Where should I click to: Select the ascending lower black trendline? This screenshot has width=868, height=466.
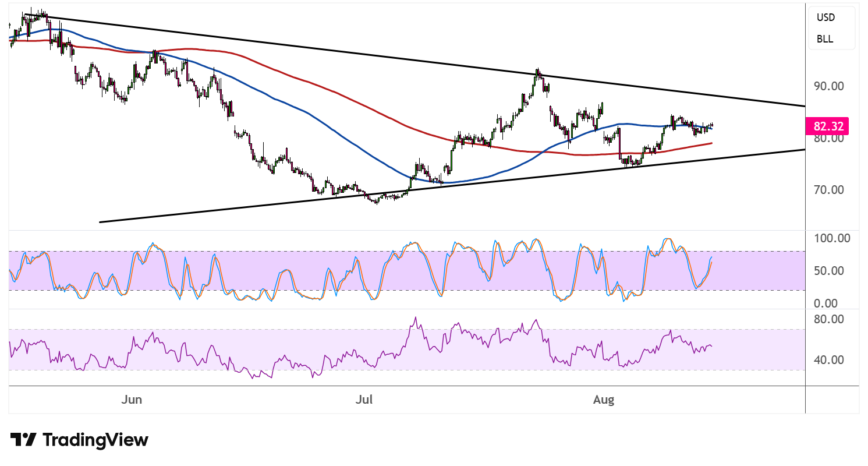coord(452,185)
